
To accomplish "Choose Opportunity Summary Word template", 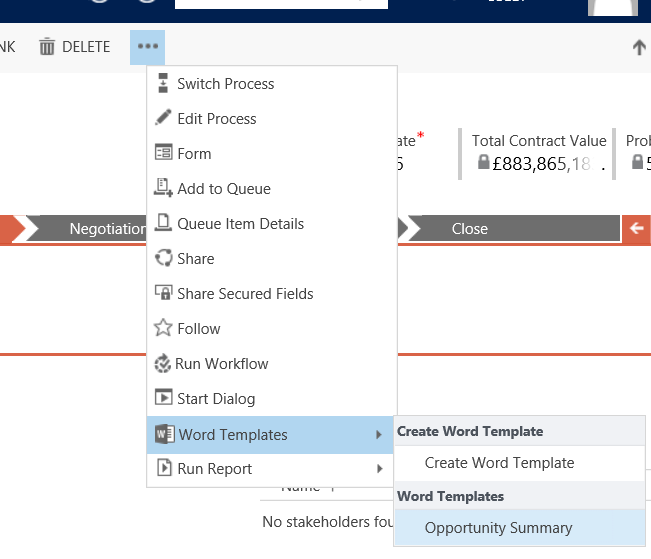I will pyautogui.click(x=498, y=528).
